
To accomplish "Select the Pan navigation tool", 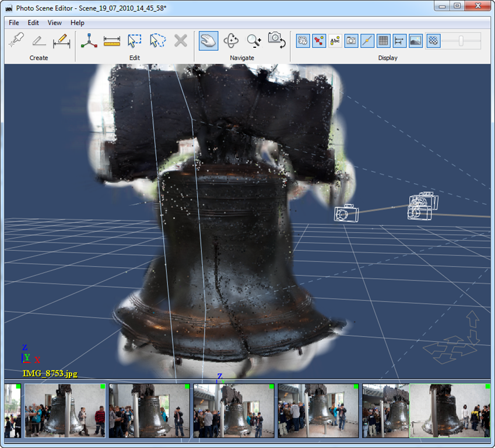I will pos(209,41).
